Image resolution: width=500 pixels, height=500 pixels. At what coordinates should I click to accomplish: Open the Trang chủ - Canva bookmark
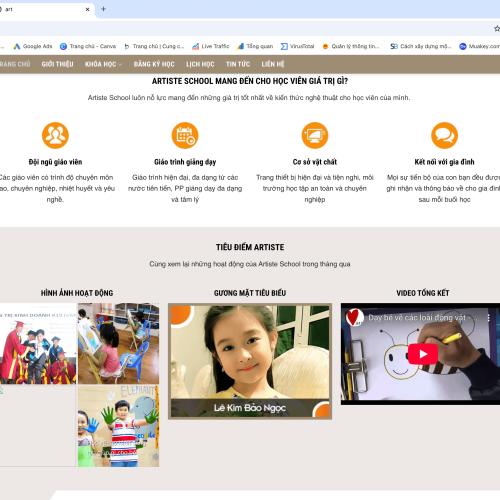point(88,46)
